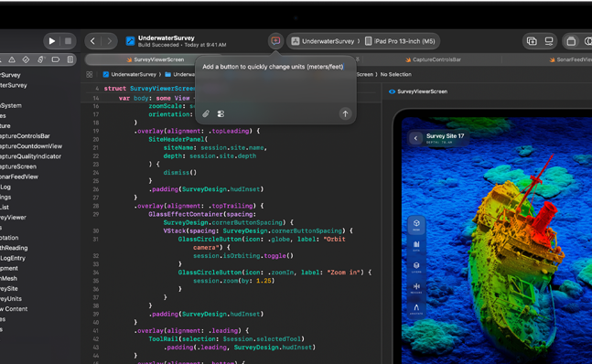Image resolution: width=592 pixels, height=364 pixels.
Task: Click No Selection in the jump bar
Action: [395, 74]
